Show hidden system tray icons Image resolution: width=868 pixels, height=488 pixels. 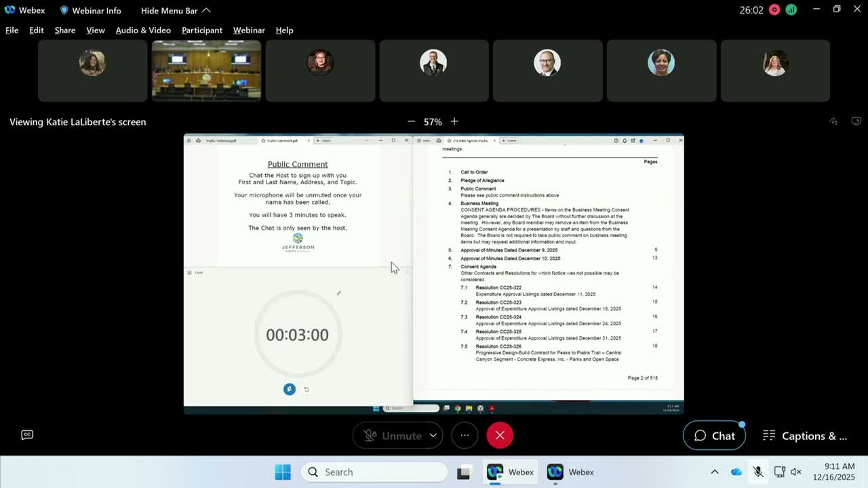click(x=714, y=472)
